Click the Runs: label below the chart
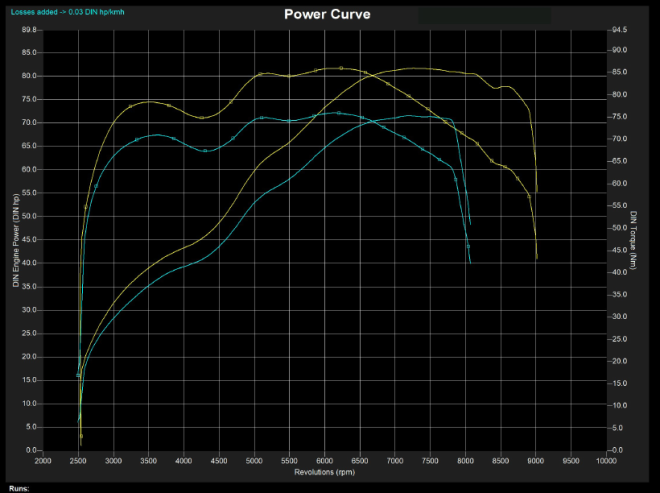Image resolution: width=660 pixels, height=493 pixels. click(x=17, y=488)
